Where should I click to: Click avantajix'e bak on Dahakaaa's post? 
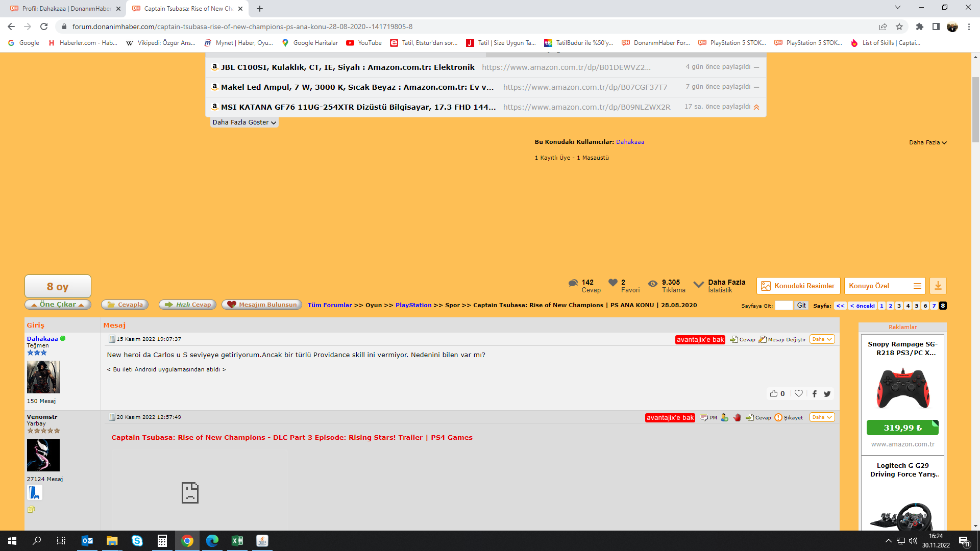700,340
